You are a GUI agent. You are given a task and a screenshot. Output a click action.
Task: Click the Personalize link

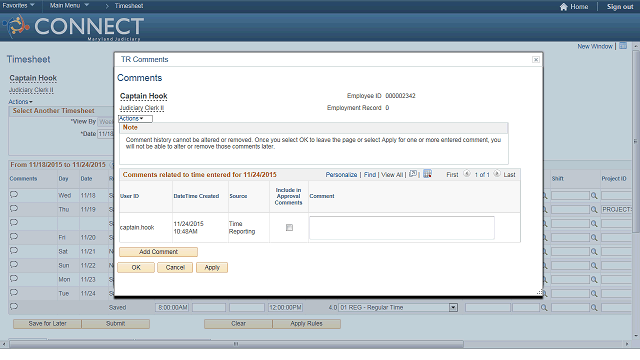[x=341, y=175]
